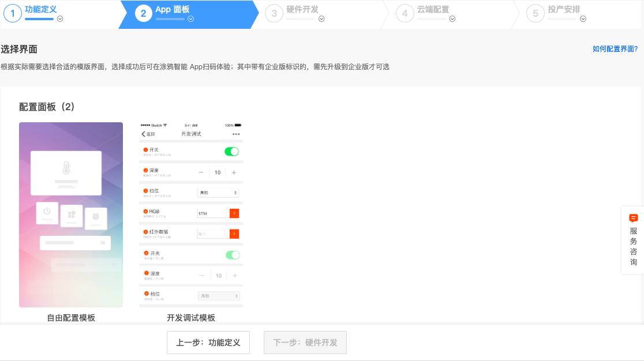Expand the chevron under App 面板 step
Image resolution: width=644 pixels, height=361 pixels.
(190, 18)
